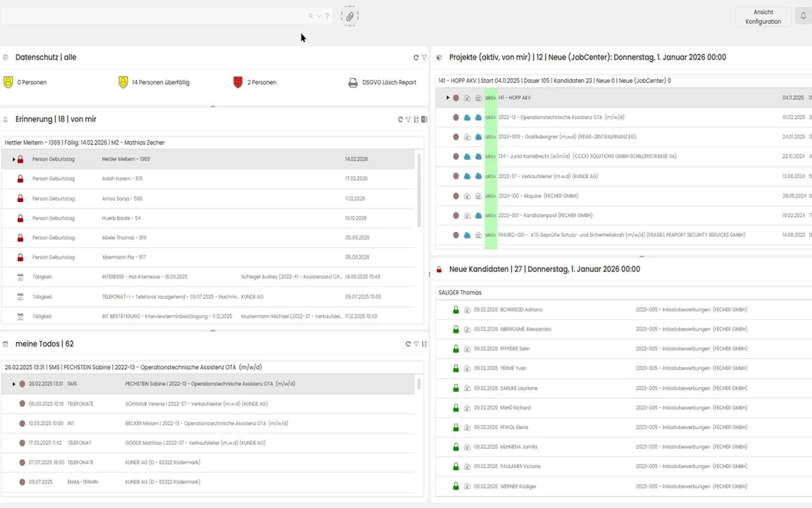This screenshot has width=812, height=508.
Task: Click status dot of 2024-009 Grafikdesigner project
Action: coord(456,137)
